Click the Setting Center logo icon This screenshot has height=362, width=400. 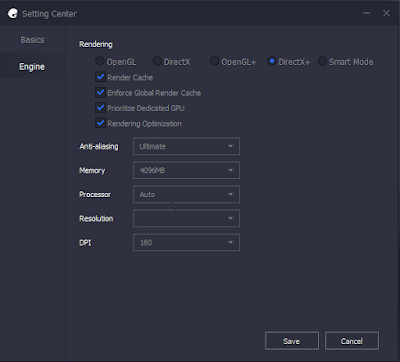tap(13, 14)
